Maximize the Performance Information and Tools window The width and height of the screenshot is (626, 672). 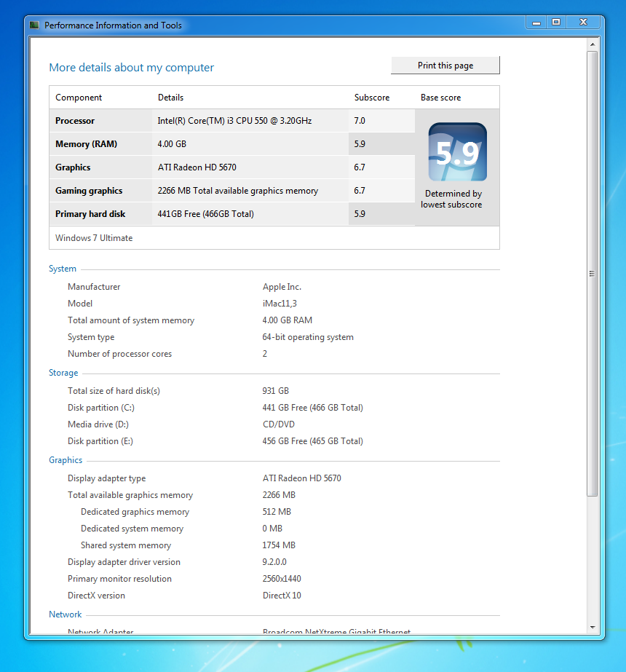click(556, 23)
